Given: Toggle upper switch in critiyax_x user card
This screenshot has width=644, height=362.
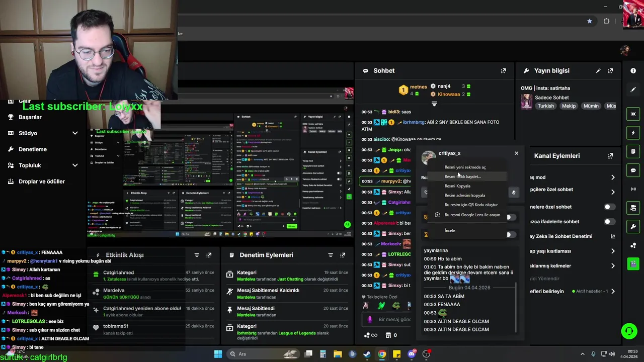Looking at the screenshot, I should tap(511, 217).
